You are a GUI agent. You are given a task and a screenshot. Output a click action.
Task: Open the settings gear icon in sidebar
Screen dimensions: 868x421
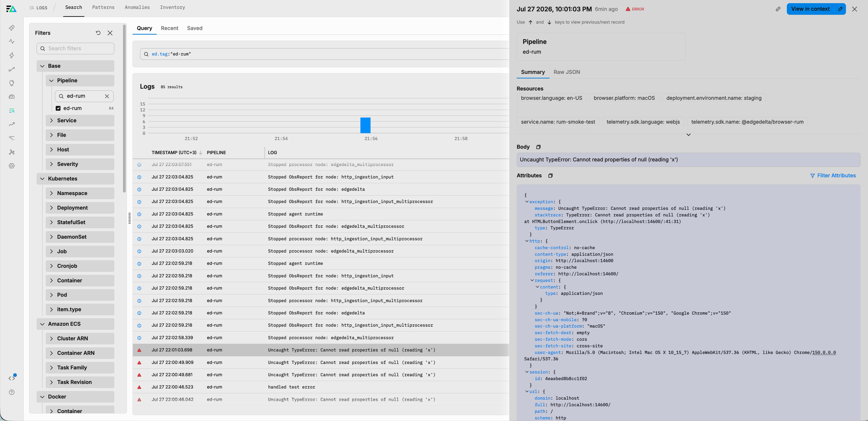[x=12, y=166]
